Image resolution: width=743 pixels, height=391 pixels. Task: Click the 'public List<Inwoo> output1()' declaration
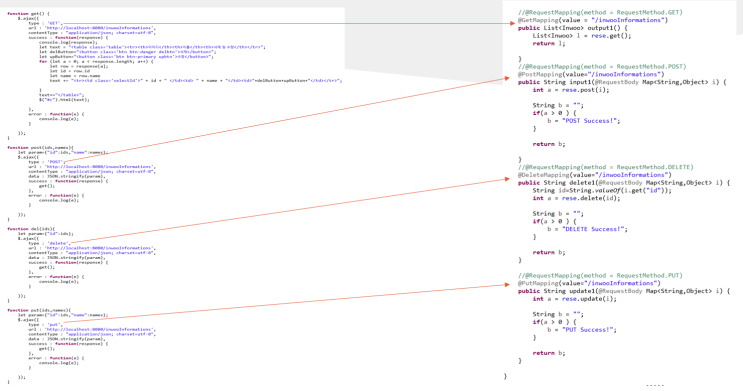click(572, 28)
